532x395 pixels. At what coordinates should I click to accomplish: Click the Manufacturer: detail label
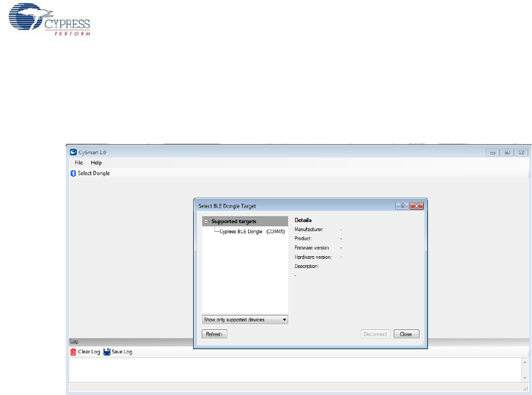pos(309,230)
